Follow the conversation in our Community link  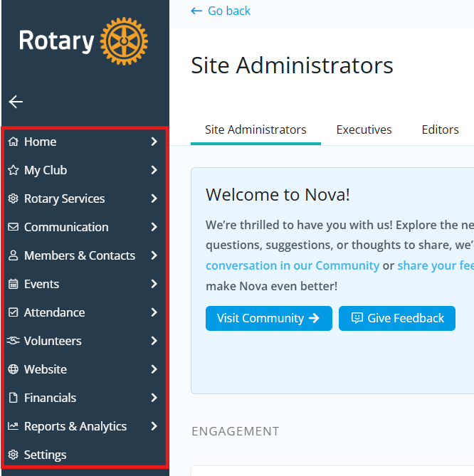[x=293, y=265]
